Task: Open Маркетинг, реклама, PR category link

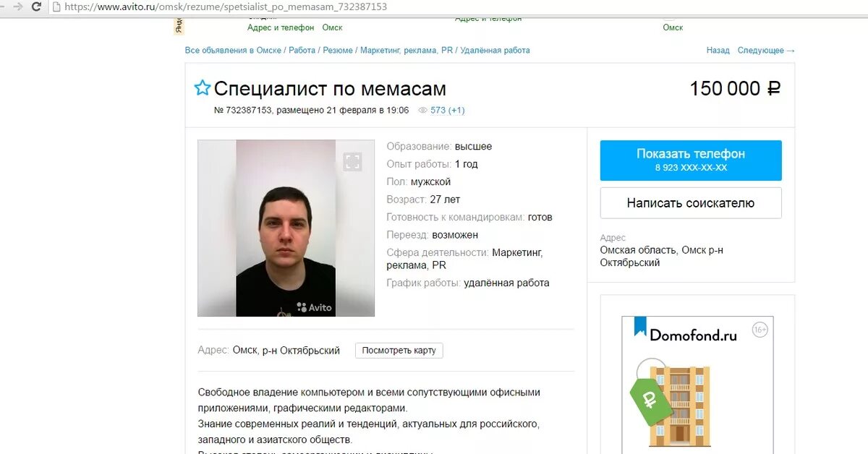Action: click(x=407, y=51)
